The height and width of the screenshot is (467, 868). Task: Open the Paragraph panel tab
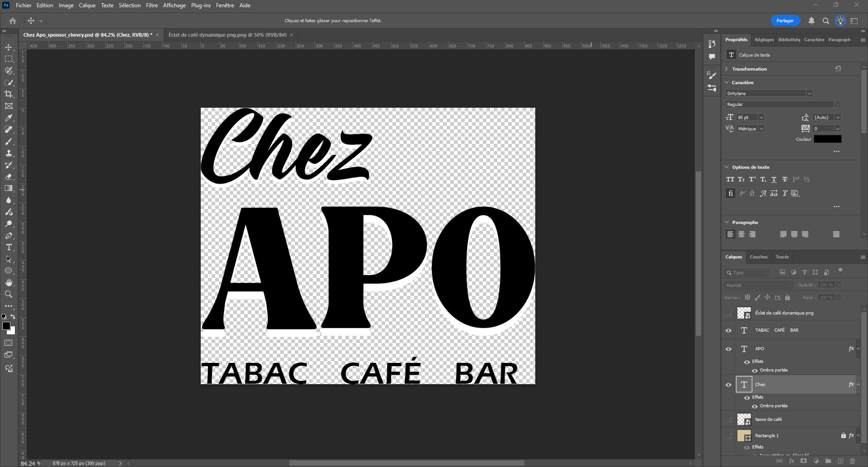click(x=840, y=40)
